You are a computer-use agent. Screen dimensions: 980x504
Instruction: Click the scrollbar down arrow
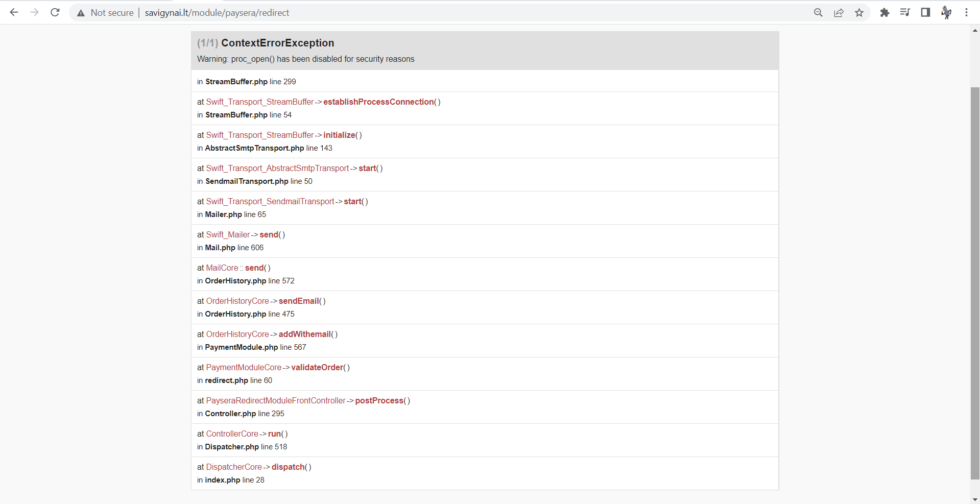coord(975,499)
